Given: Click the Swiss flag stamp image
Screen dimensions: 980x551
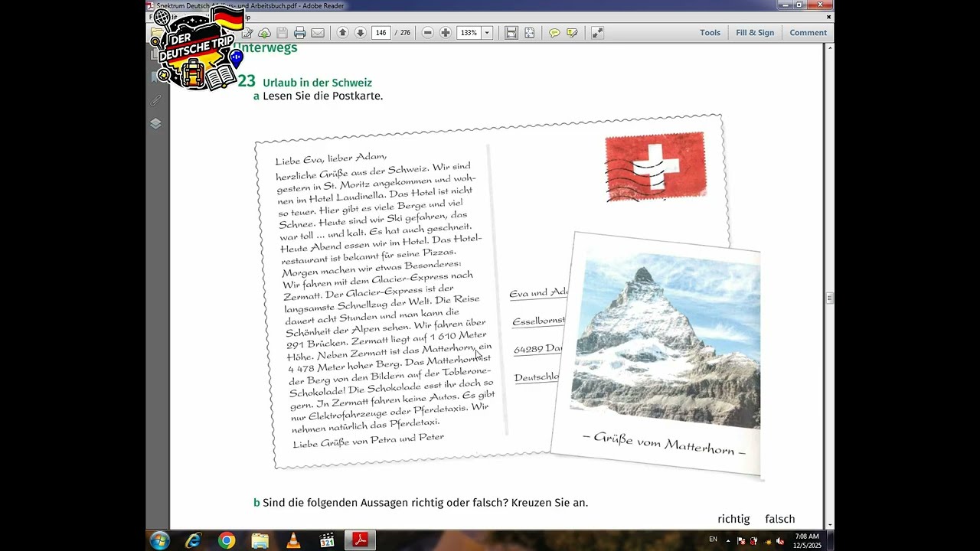Looking at the screenshot, I should (655, 166).
